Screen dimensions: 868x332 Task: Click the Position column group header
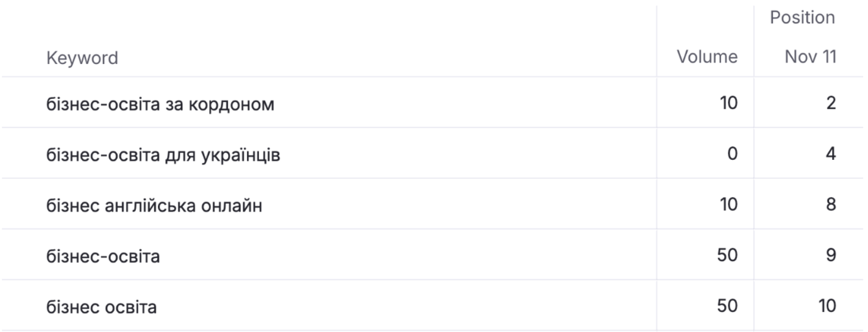pos(802,18)
